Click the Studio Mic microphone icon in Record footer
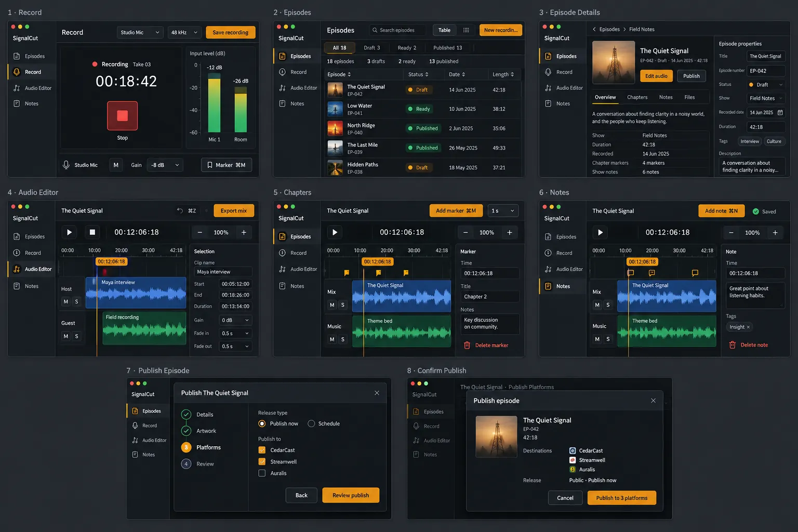The image size is (798, 532). pos(66,165)
